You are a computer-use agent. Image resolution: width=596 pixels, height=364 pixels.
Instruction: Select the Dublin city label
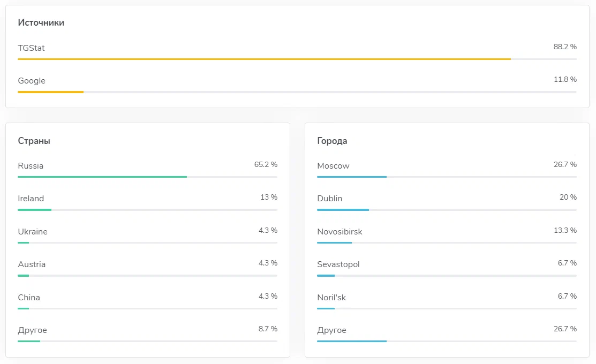point(330,199)
